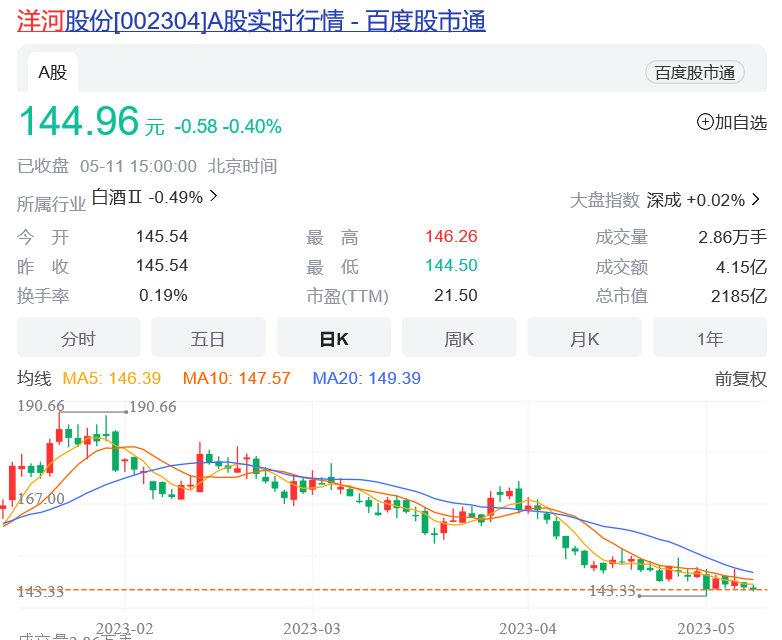Open the 深成 +0.02% index link
The width and height of the screenshot is (782, 640).
pyautogui.click(x=695, y=200)
